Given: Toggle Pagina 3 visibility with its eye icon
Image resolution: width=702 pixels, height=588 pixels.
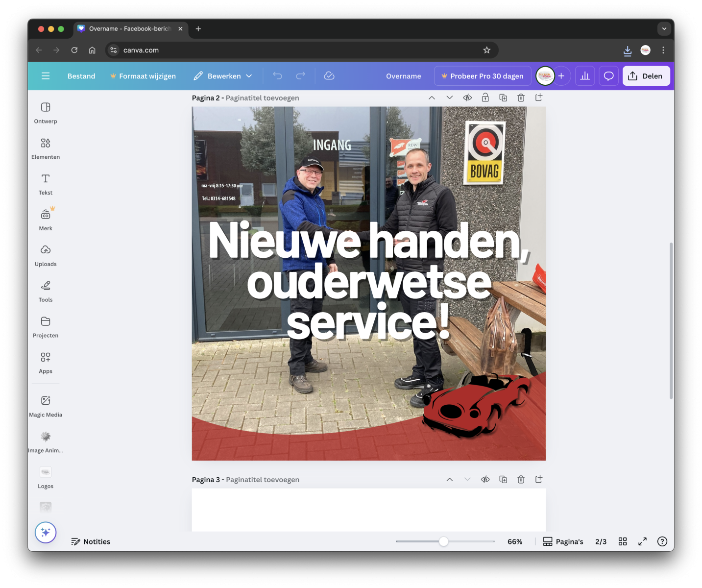Looking at the screenshot, I should (x=485, y=479).
